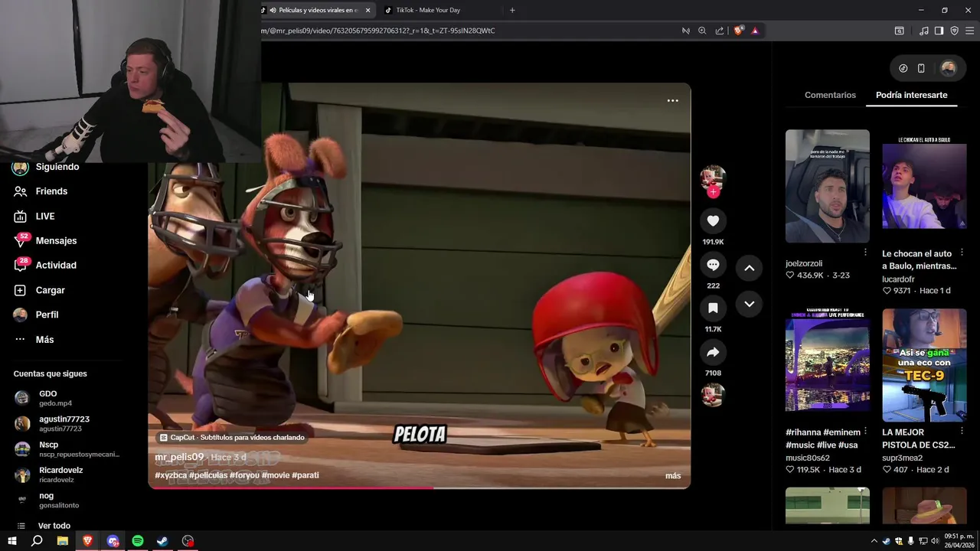
Task: Open options for the music80s62 suggested video
Action: coord(865,432)
